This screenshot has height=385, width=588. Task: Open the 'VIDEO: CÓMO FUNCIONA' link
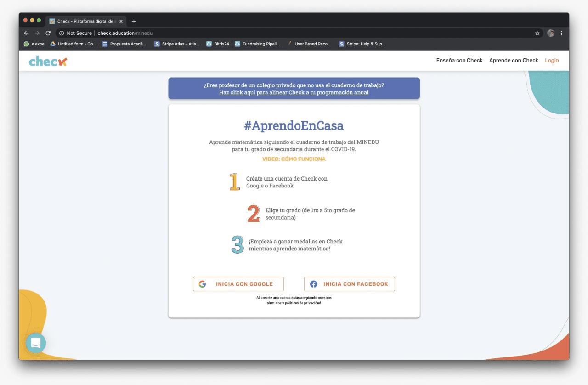point(294,159)
